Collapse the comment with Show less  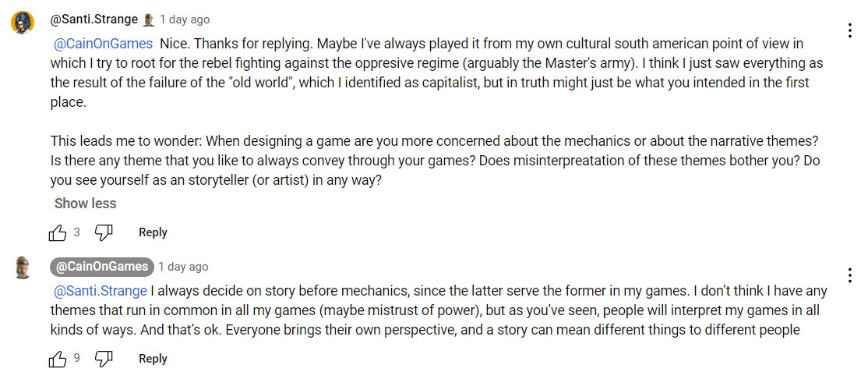point(85,204)
